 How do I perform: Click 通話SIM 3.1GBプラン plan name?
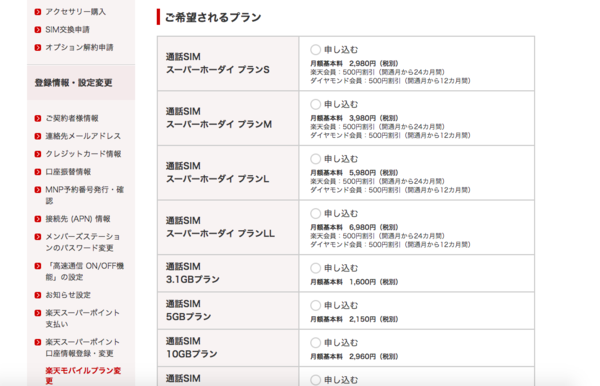pos(192,273)
